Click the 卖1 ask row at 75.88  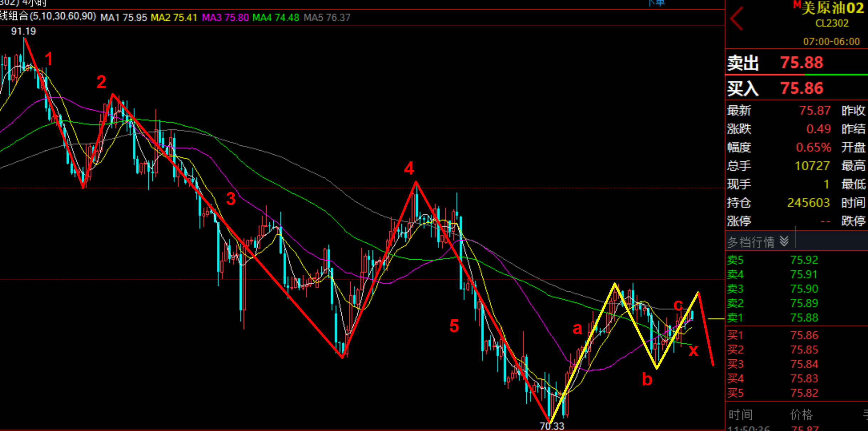click(x=772, y=318)
